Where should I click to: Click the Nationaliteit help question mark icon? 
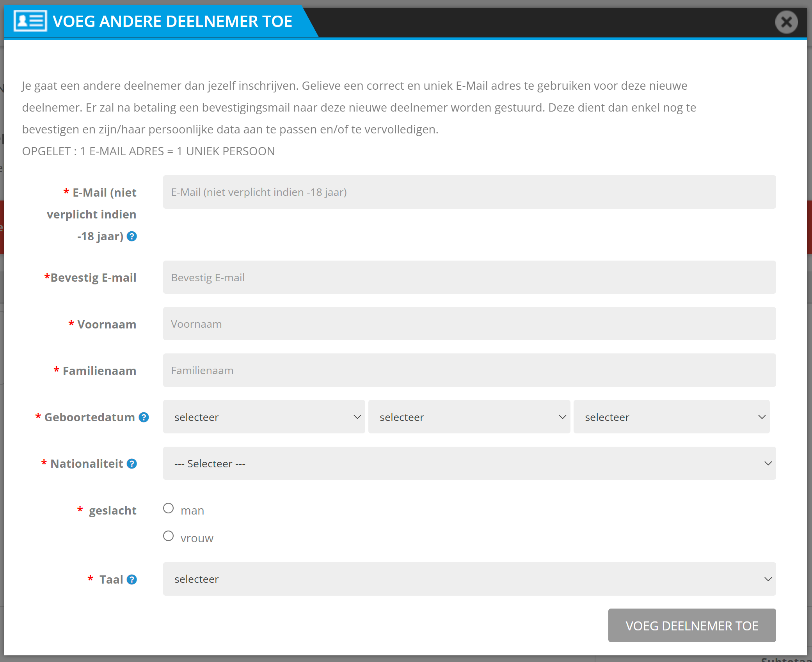click(132, 464)
